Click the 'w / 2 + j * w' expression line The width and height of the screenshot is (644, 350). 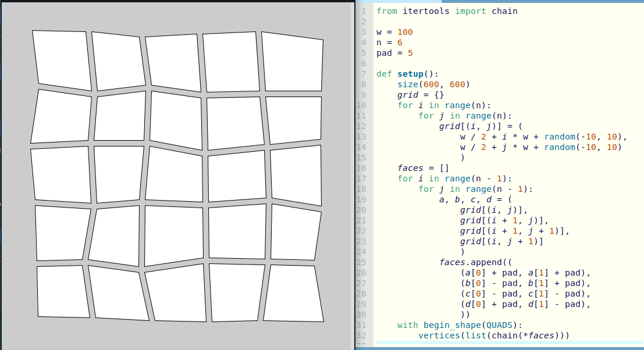[541, 147]
